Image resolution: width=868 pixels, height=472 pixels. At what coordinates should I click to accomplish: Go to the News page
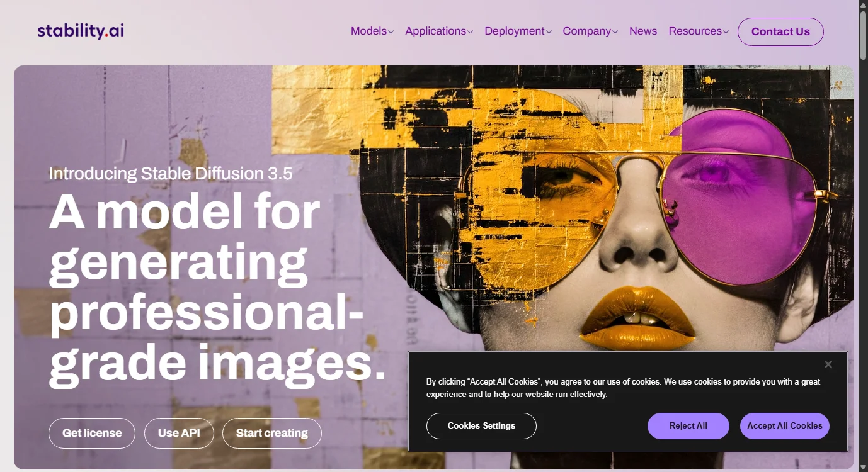[x=642, y=31]
